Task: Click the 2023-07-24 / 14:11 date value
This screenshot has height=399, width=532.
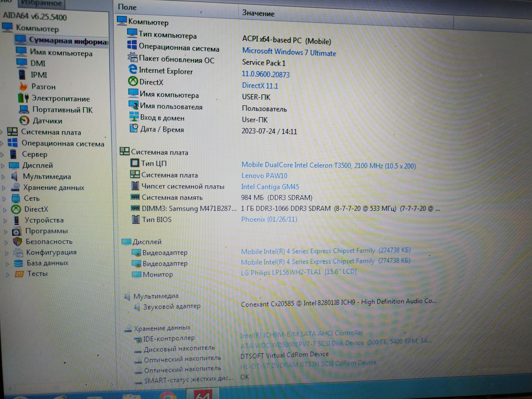Action: click(x=269, y=131)
